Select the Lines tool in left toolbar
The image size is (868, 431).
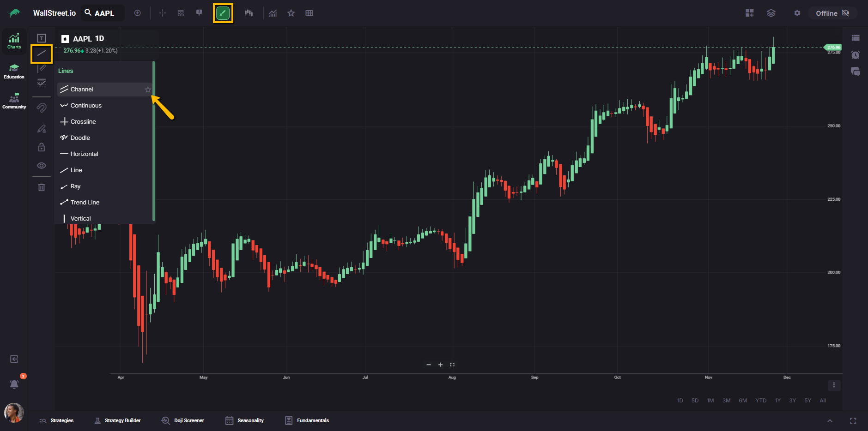[42, 54]
